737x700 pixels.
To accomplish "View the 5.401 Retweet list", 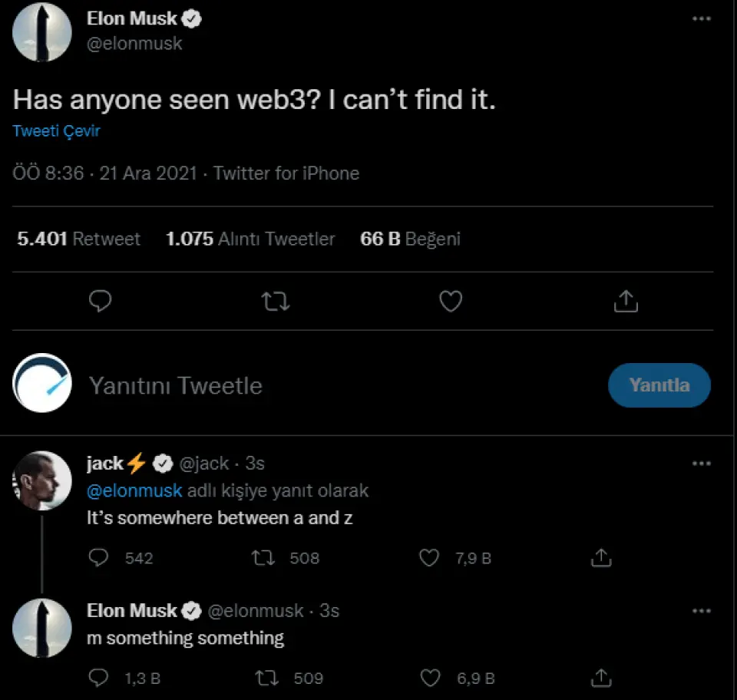I will coord(78,239).
